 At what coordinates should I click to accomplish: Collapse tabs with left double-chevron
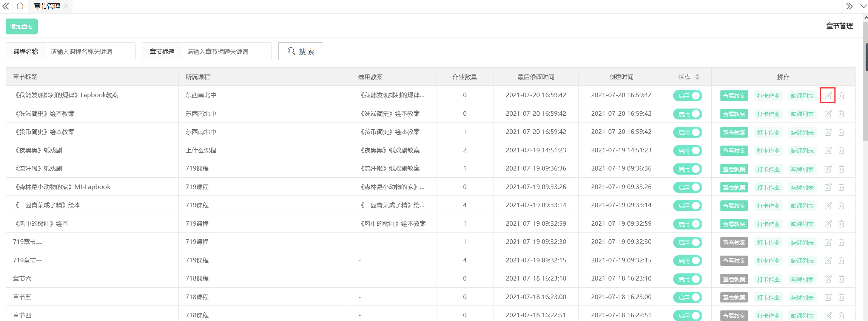[6, 6]
